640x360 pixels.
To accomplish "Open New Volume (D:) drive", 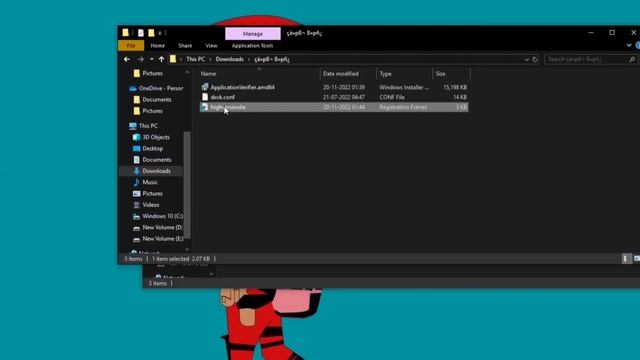I will 162,227.
